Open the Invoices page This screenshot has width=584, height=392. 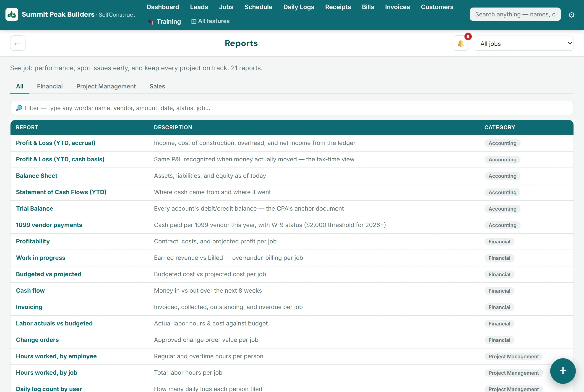tap(397, 7)
